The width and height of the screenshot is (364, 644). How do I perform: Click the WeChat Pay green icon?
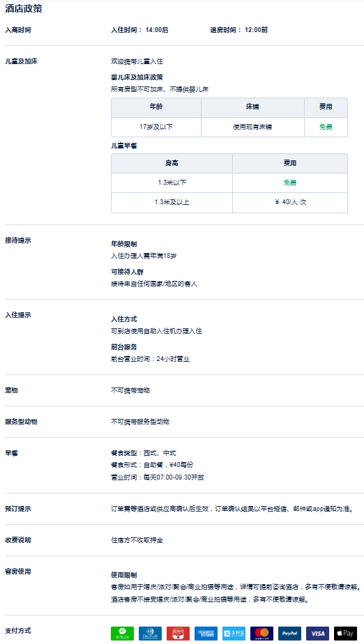123,634
